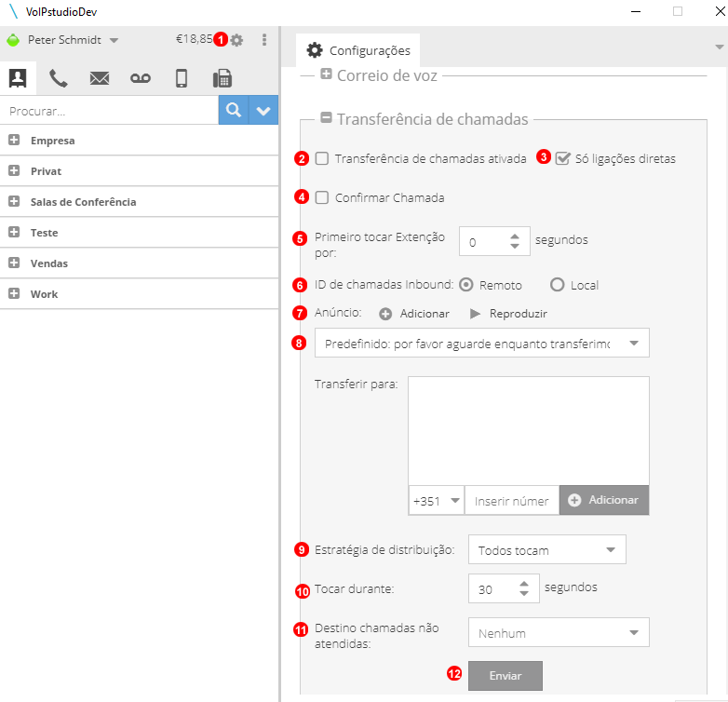Open search filter chevron dropdown
This screenshot has height=702, width=728.
tap(263, 110)
